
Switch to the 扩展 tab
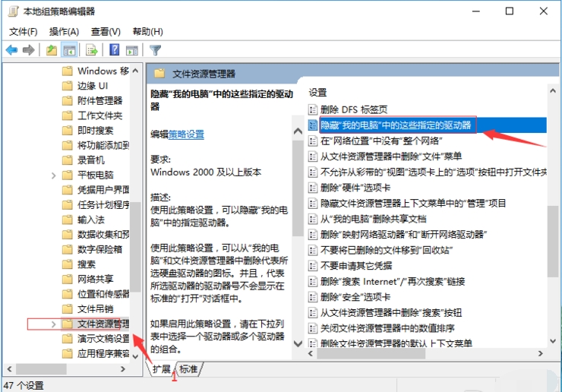click(161, 368)
